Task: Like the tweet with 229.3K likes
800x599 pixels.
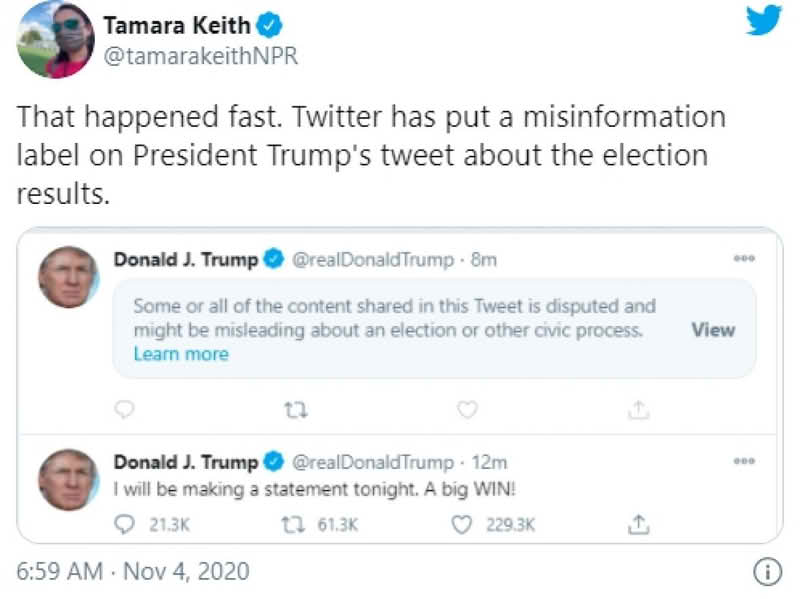Action: coord(462,523)
